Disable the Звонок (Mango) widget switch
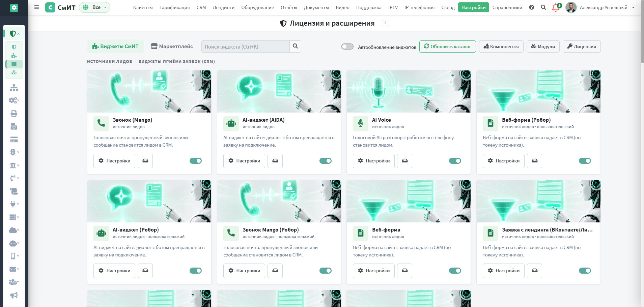This screenshot has height=307, width=644. coord(196,161)
